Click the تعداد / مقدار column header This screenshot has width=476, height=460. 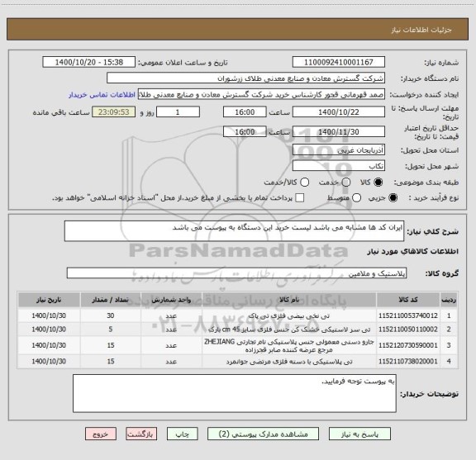tap(111, 300)
